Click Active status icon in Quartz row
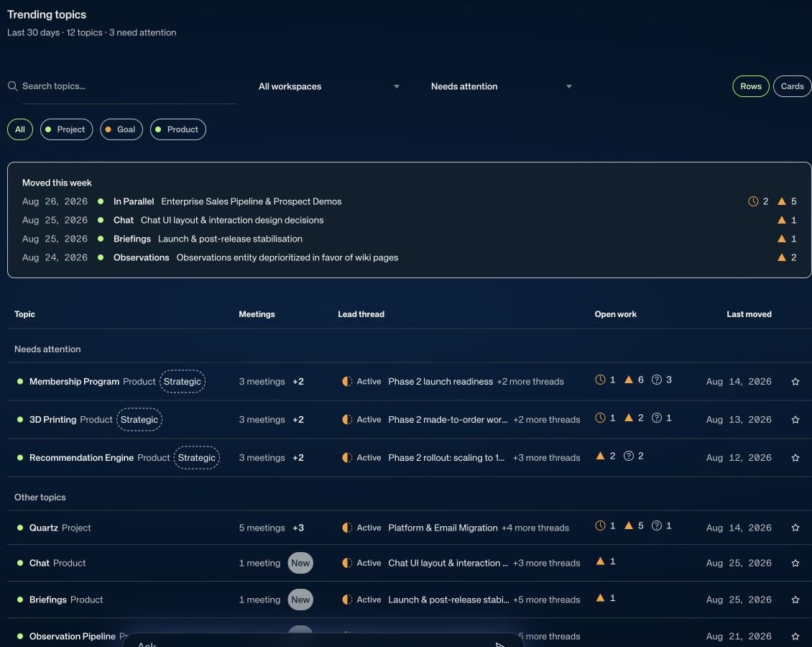 click(347, 528)
